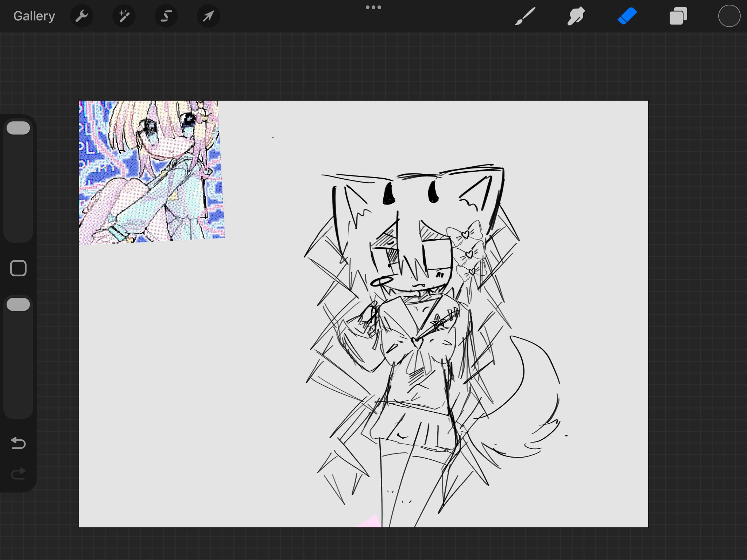Redo the undone action
Image resolution: width=747 pixels, height=560 pixels.
pos(18,474)
